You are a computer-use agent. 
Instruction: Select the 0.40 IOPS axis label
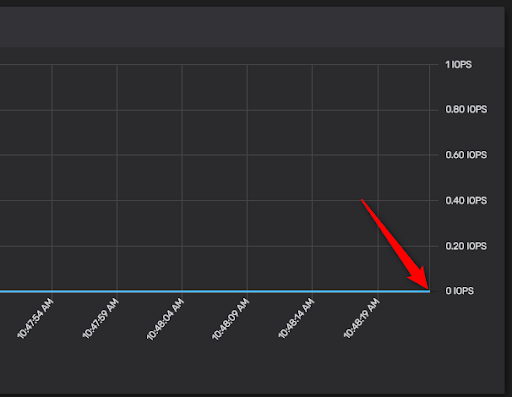coord(466,201)
